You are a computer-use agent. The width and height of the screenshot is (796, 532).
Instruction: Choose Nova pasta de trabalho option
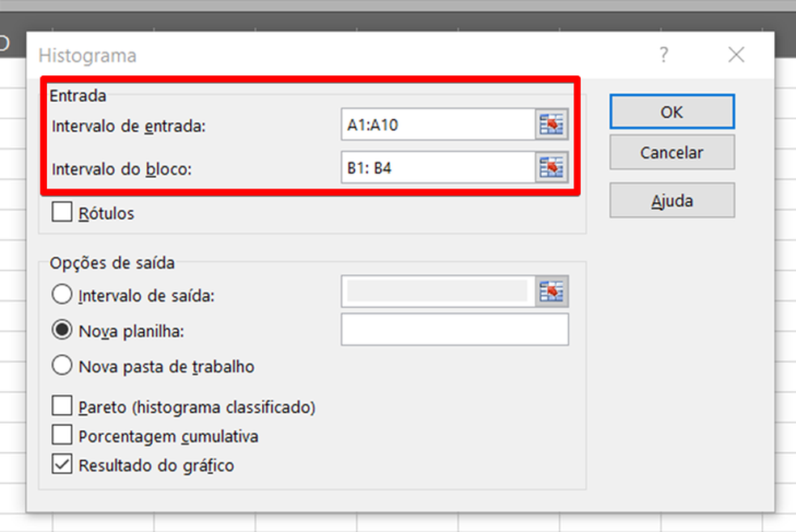61,366
